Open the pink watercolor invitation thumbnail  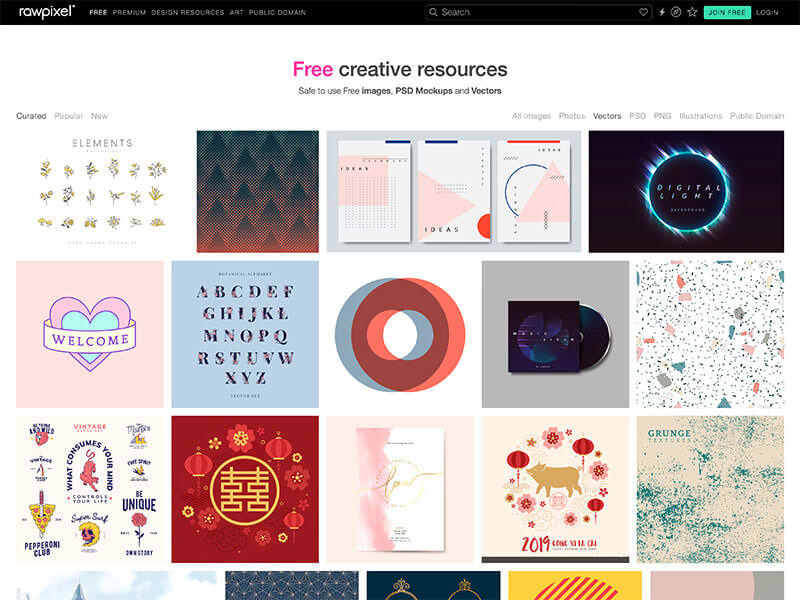400,489
